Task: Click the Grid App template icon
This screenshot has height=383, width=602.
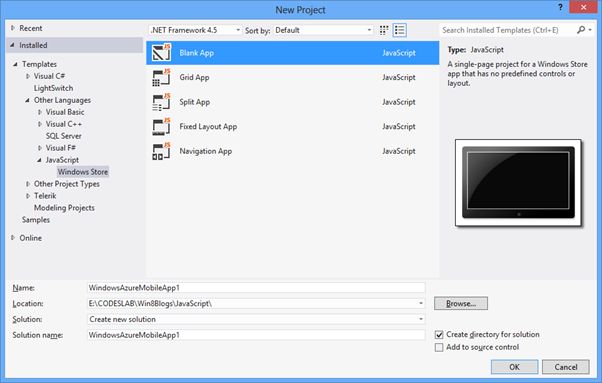Action: [x=161, y=77]
